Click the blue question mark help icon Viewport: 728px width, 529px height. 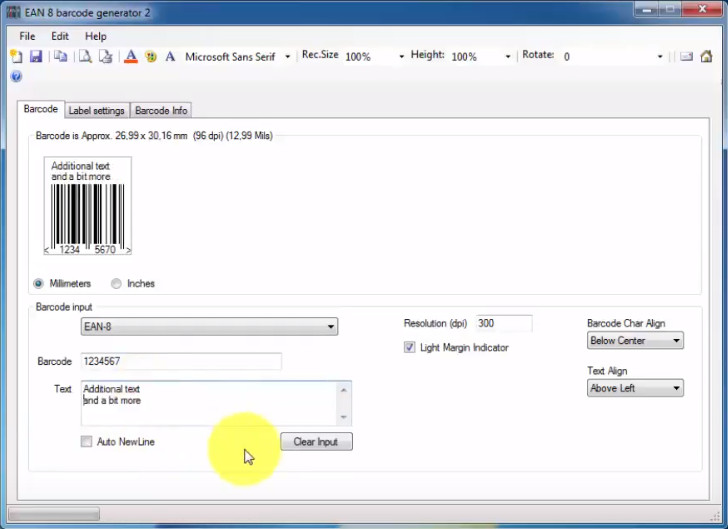pyautogui.click(x=16, y=76)
